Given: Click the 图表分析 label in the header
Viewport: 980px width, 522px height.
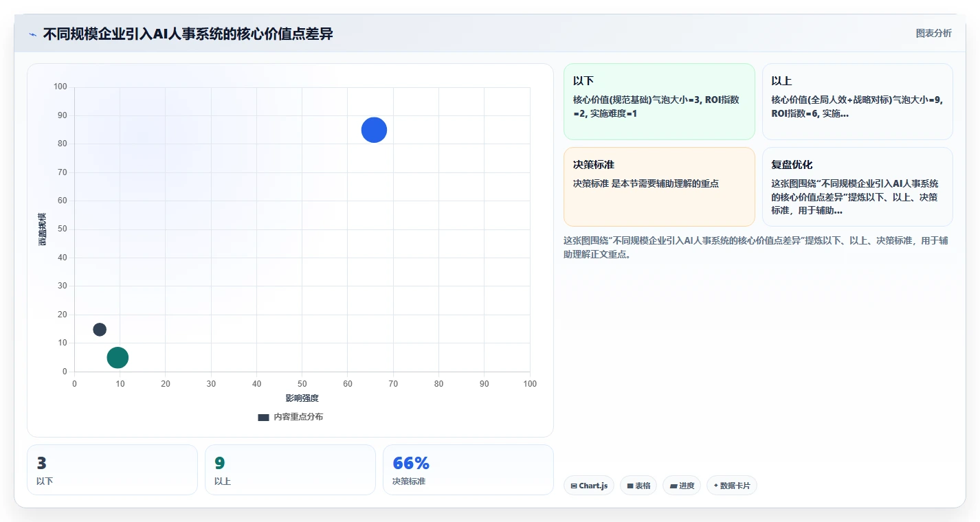Looking at the screenshot, I should point(933,33).
